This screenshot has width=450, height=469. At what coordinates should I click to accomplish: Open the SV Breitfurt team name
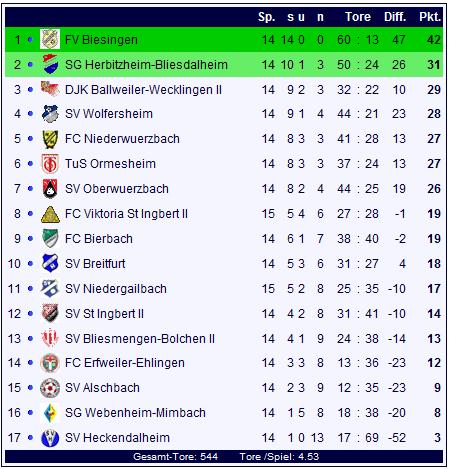95,264
